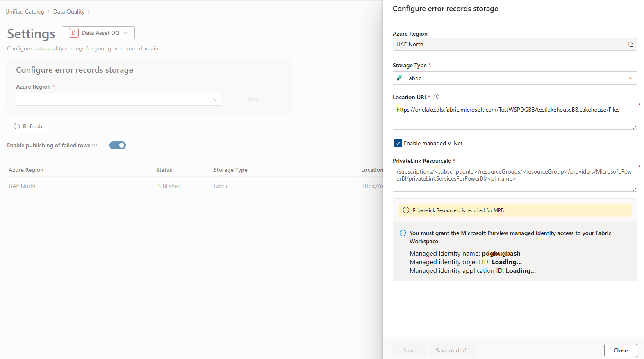Show info for Enable publishing of failed rows
Screen dimensions: 644x359
(95, 145)
